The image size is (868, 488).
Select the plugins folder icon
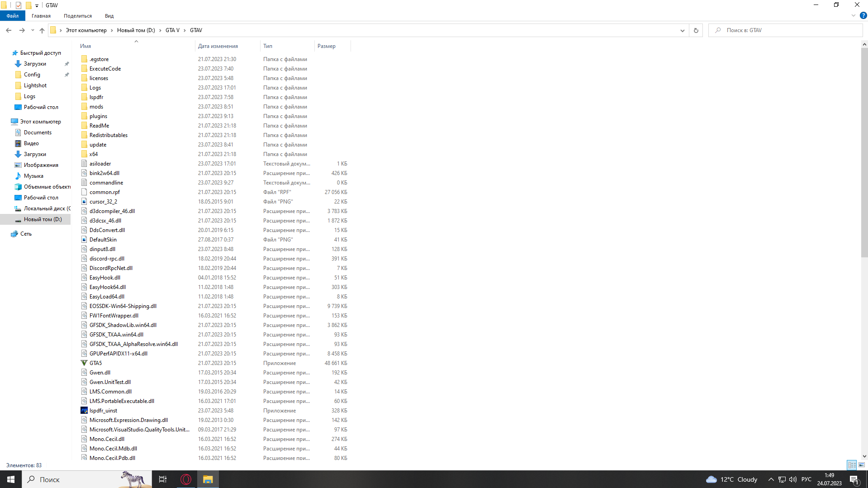click(x=84, y=116)
